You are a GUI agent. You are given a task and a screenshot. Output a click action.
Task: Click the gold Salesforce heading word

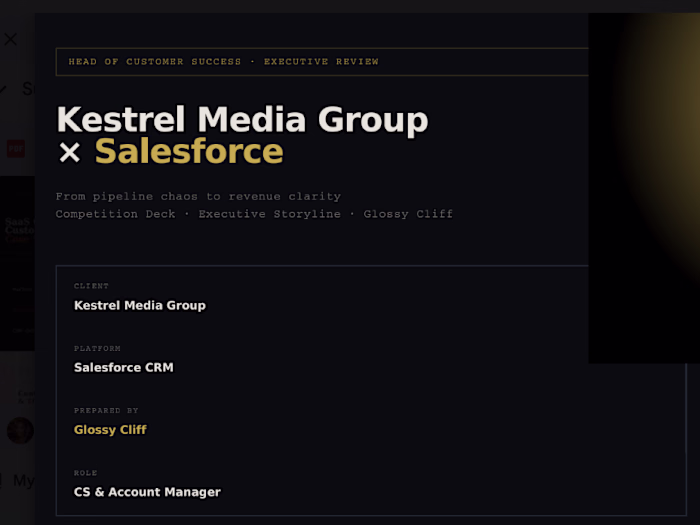tap(189, 151)
